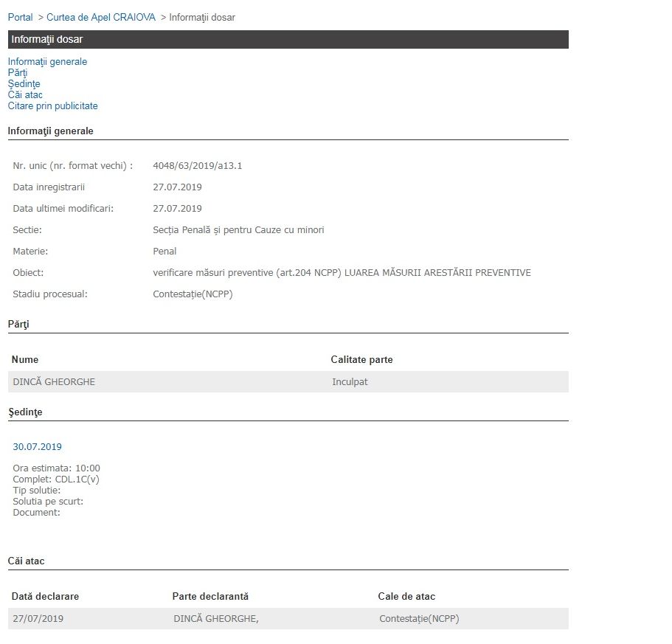The height and width of the screenshot is (644, 672).
Task: Open the 30.07.2019 hearing date link
Action: coord(37,447)
